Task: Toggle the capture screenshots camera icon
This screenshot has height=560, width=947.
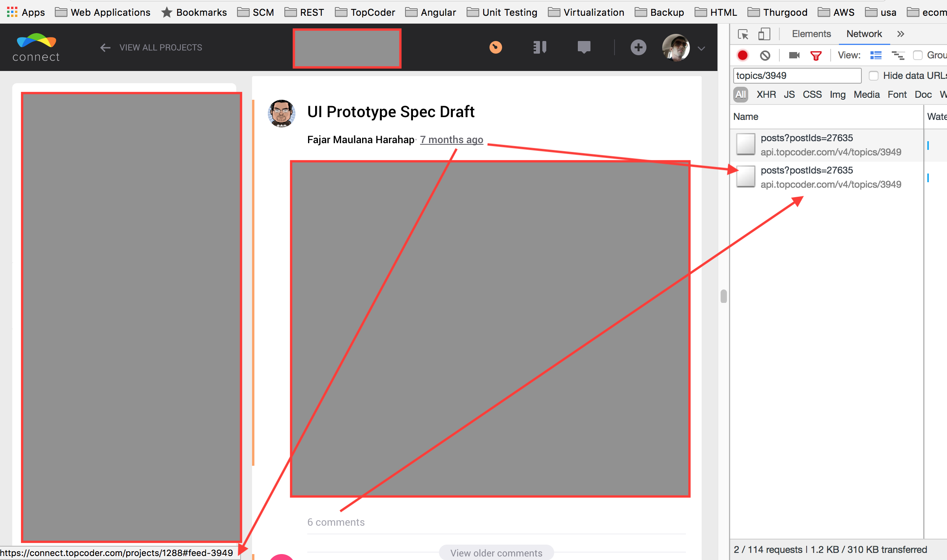Action: point(794,55)
